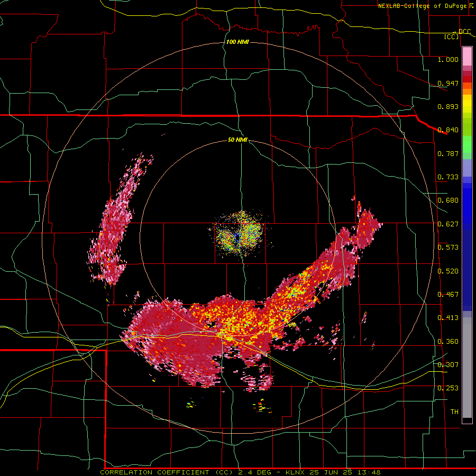Viewport: 476px width, 476px height.
Task: Click the 0.787 value on color scale
Action: [x=448, y=153]
